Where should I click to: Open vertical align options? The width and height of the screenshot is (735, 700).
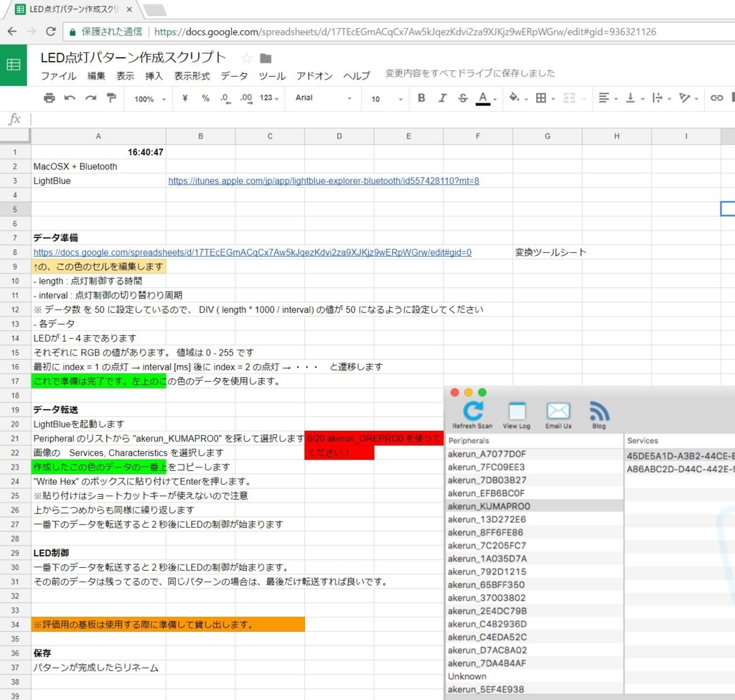pyautogui.click(x=630, y=98)
